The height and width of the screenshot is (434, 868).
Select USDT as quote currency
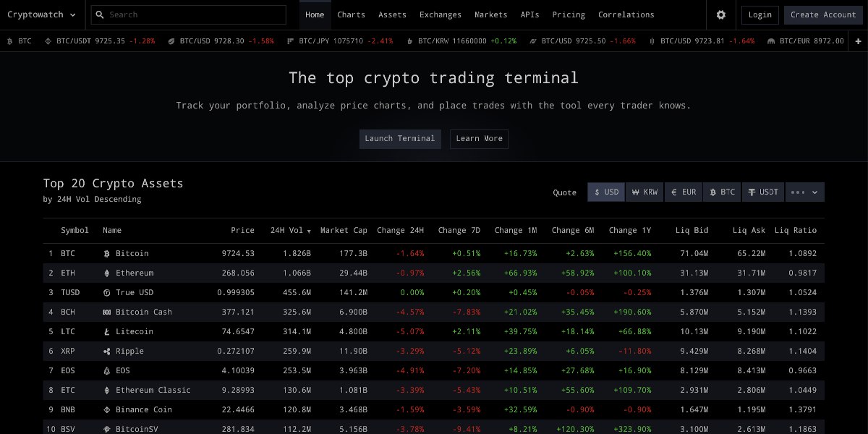[x=763, y=192]
